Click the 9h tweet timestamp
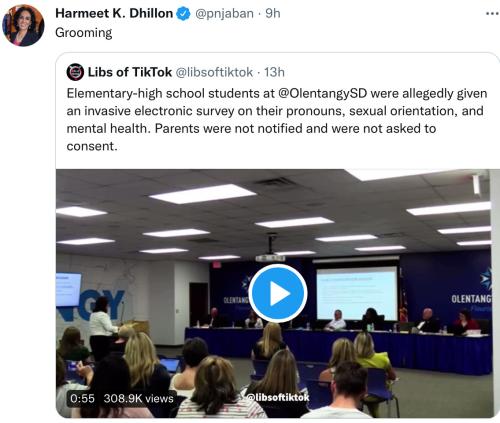Image resolution: width=500 pixels, height=423 pixels. [273, 14]
